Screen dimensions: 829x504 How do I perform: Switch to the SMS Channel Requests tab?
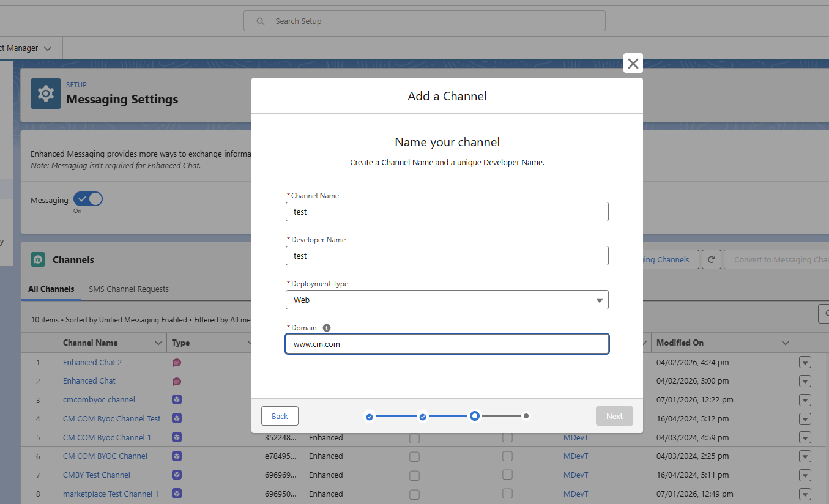(128, 289)
